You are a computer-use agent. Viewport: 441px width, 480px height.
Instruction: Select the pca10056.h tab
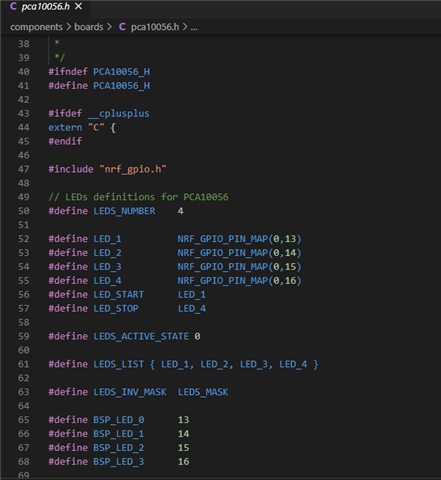coord(46,7)
